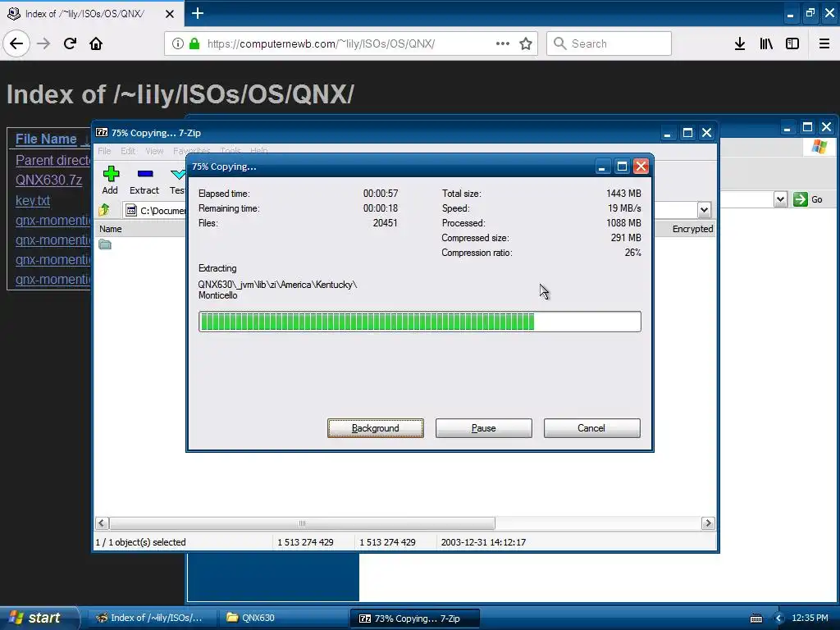Viewport: 840px width, 630px height.
Task: Click the Firefox Search box
Action: click(x=609, y=43)
